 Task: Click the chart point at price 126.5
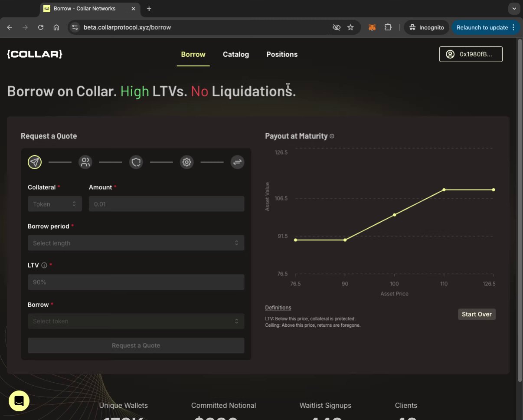[x=494, y=190]
